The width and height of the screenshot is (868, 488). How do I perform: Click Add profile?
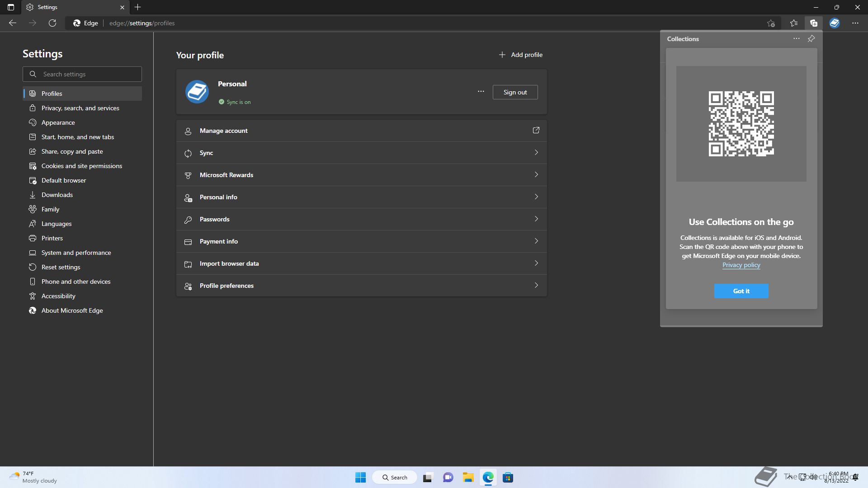tap(520, 55)
